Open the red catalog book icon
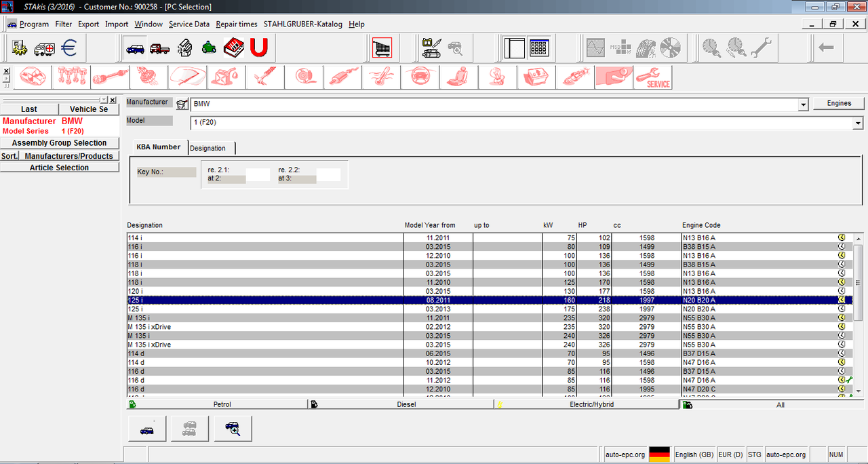Image resolution: width=868 pixels, height=464 pixels. 234,48
